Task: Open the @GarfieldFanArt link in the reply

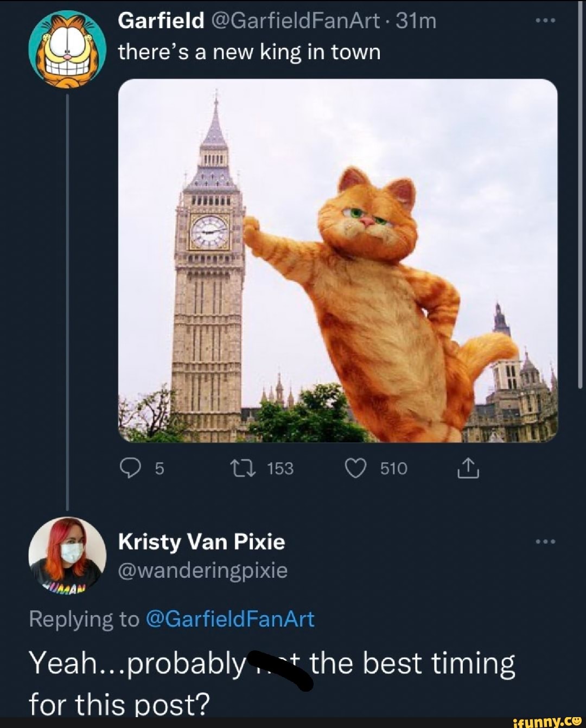Action: [x=232, y=617]
